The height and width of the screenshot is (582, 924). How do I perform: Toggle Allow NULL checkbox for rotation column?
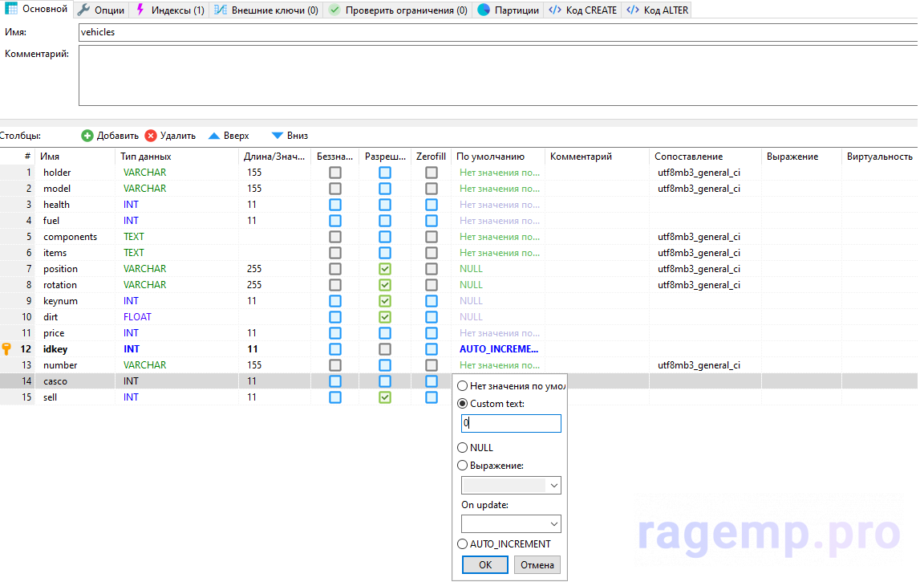(x=385, y=285)
